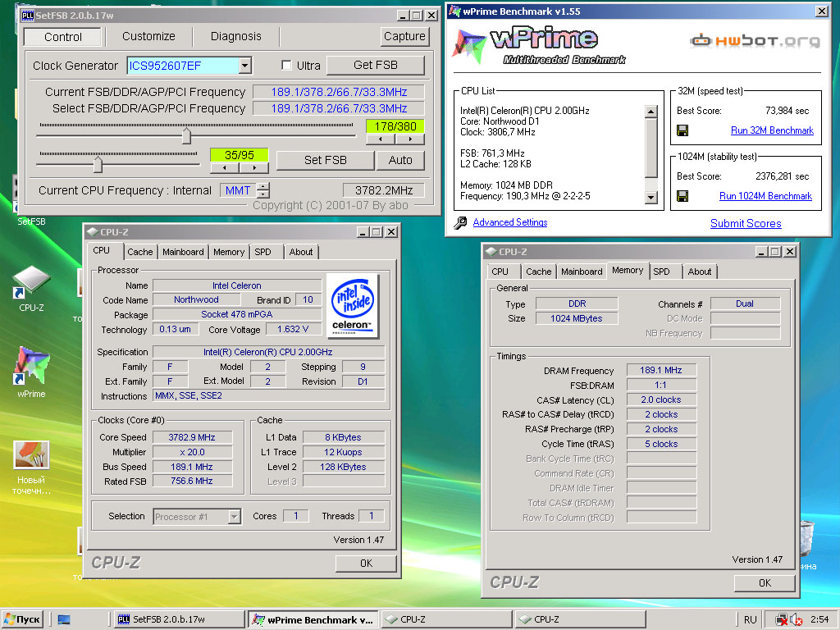
Task: Increase the MMT spinner with the up arrow
Action: pyautogui.click(x=263, y=186)
